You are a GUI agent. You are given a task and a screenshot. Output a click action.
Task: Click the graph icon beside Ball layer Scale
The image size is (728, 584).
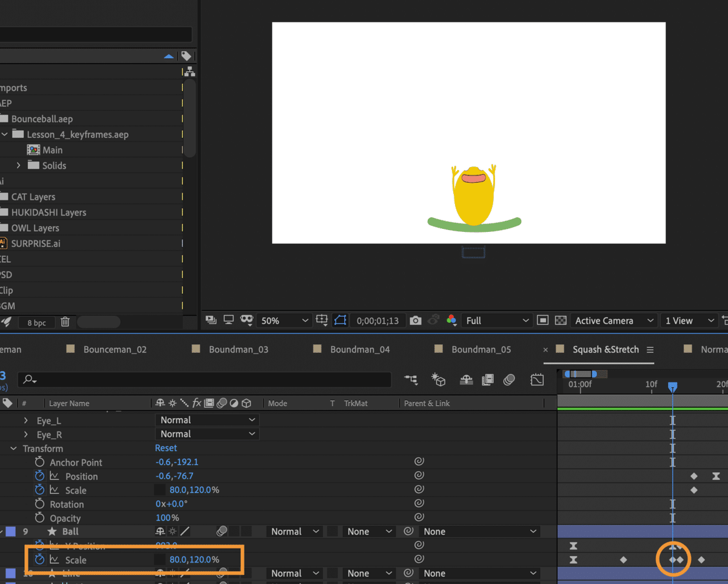pyautogui.click(x=55, y=560)
